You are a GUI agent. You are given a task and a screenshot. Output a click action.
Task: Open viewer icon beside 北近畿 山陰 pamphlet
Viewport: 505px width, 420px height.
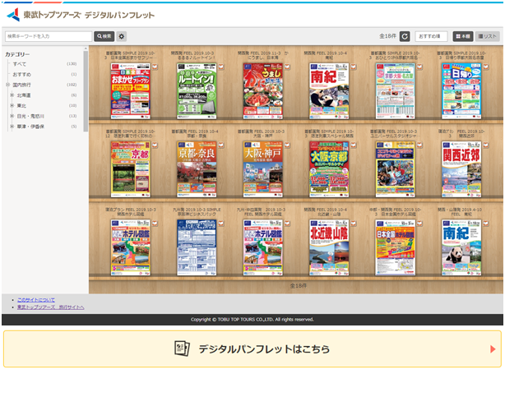tap(354, 224)
